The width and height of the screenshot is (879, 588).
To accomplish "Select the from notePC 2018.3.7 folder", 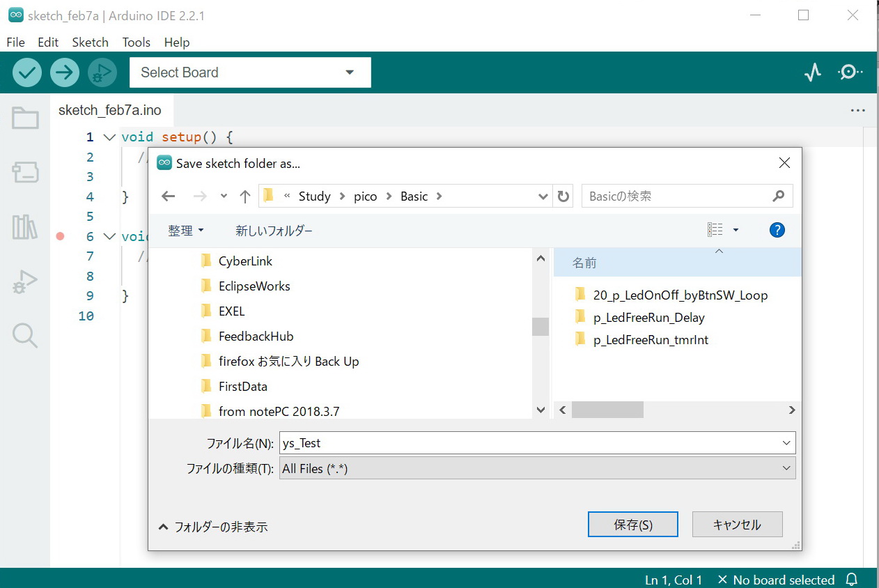I will coord(270,412).
